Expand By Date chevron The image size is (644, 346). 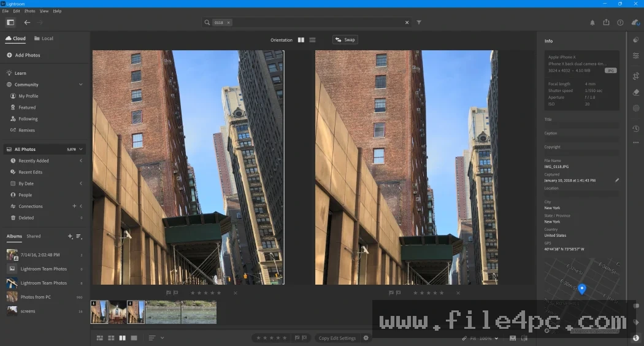tap(81, 183)
